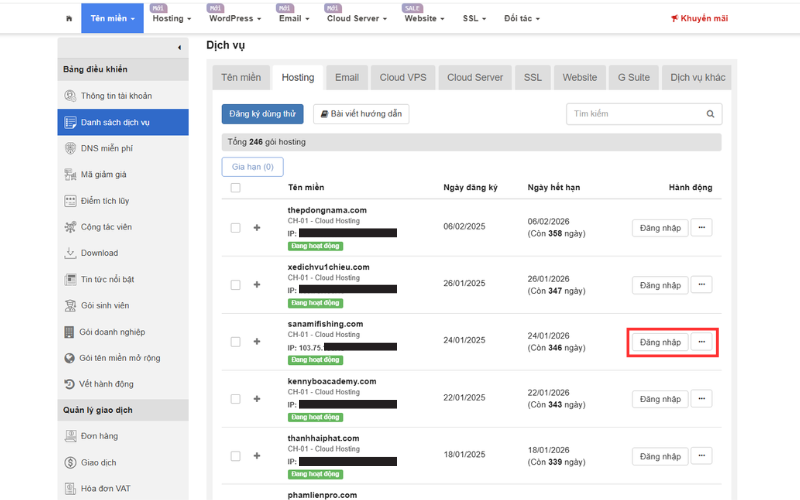Switch to the G Suite tab
800x500 pixels.
click(x=634, y=78)
